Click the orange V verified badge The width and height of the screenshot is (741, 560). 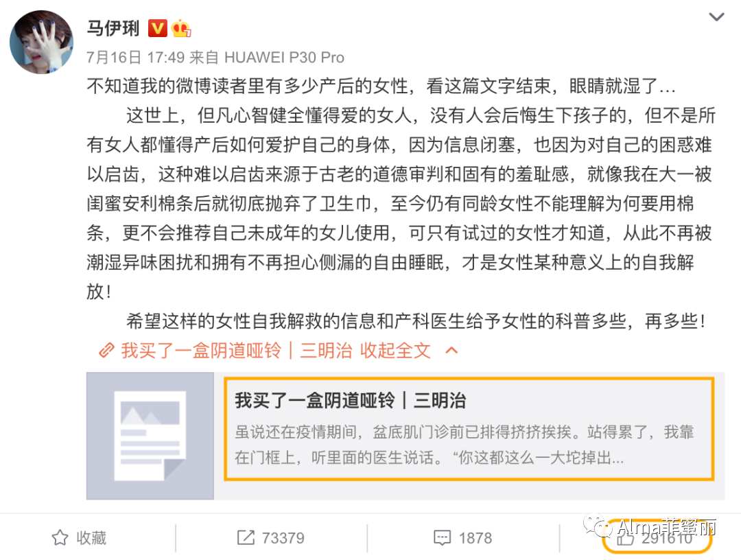tap(157, 28)
